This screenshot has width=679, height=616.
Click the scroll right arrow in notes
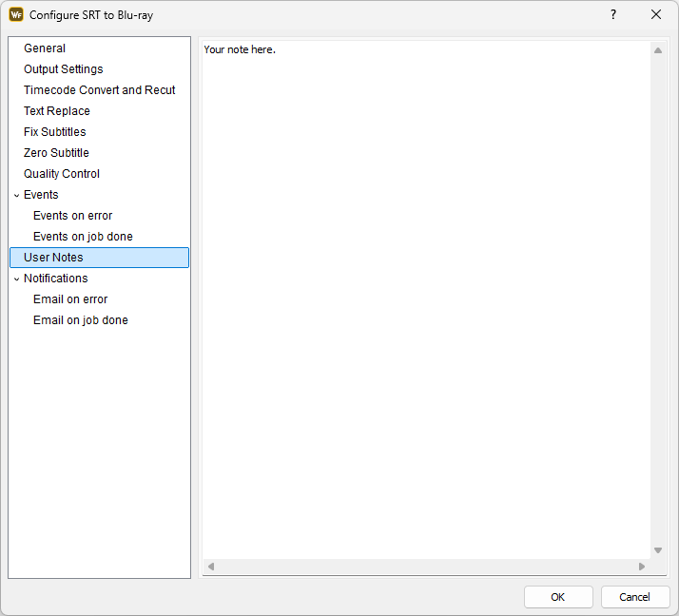642,567
